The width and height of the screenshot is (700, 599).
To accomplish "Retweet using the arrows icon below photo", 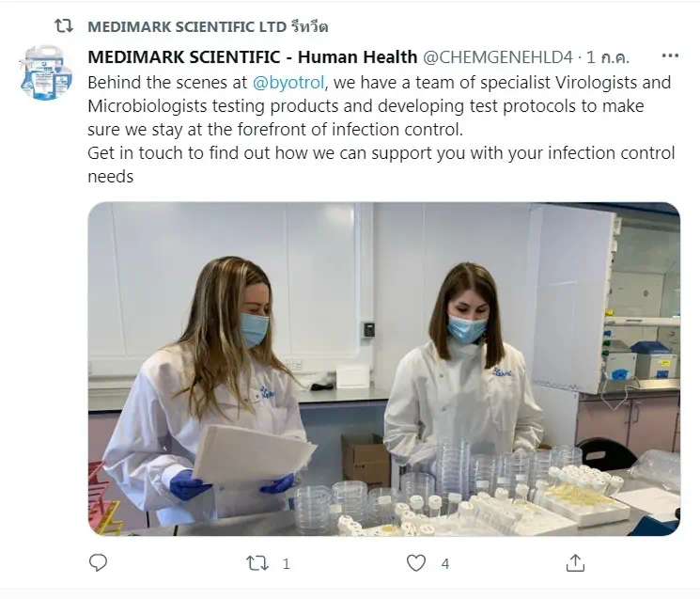I will click(x=257, y=563).
